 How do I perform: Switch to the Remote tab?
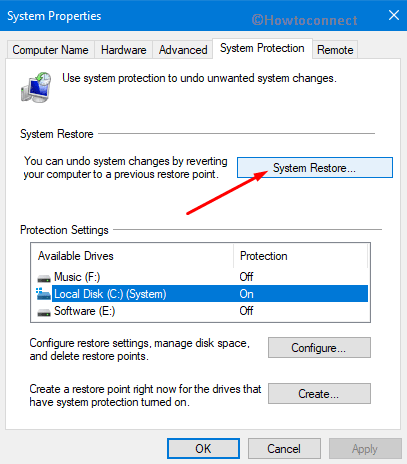(x=335, y=50)
